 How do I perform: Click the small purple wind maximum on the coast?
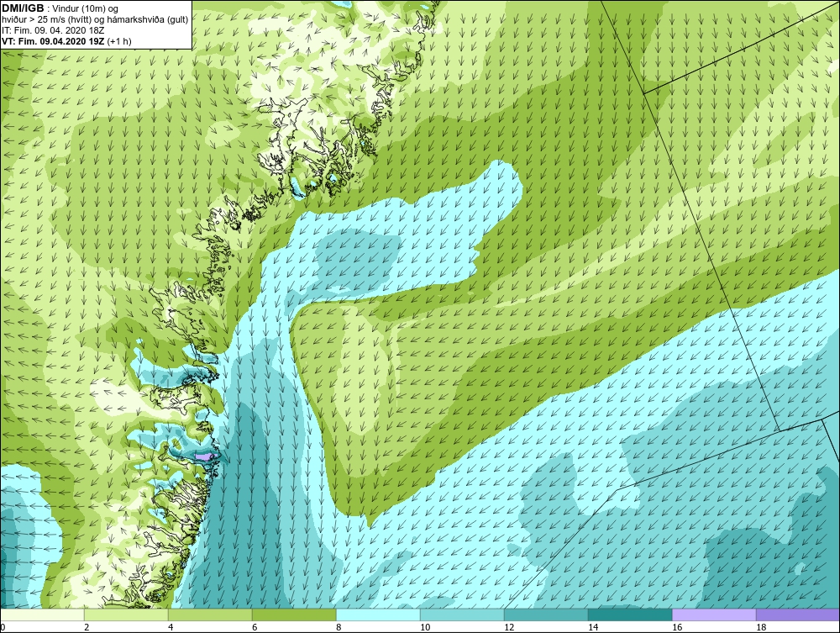pyautogui.click(x=205, y=456)
